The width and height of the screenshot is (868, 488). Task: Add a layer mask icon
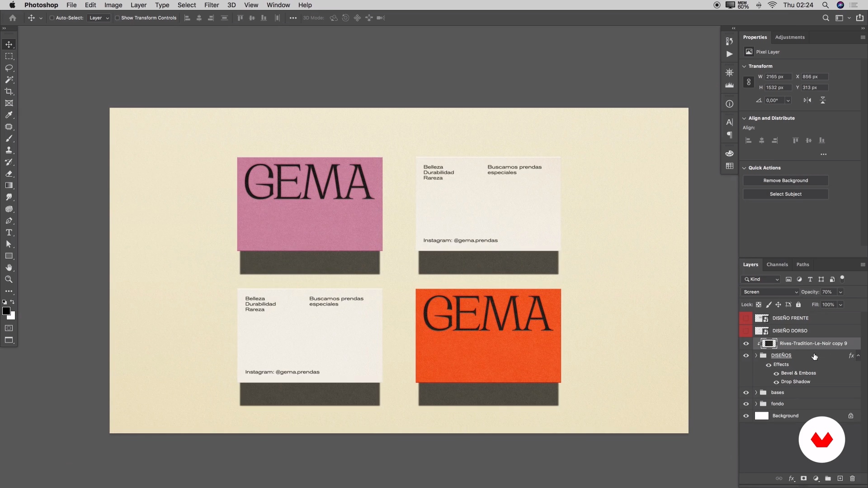(804, 479)
